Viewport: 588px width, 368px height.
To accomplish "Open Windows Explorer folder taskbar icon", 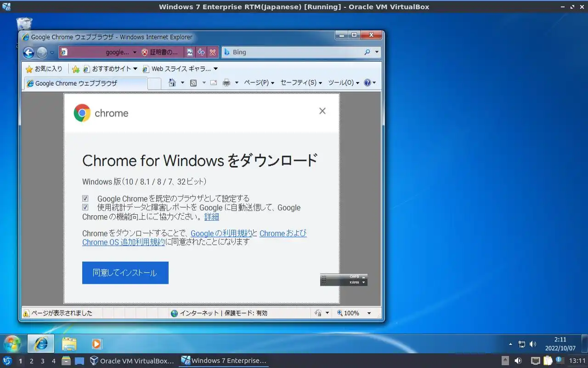I will 69,344.
